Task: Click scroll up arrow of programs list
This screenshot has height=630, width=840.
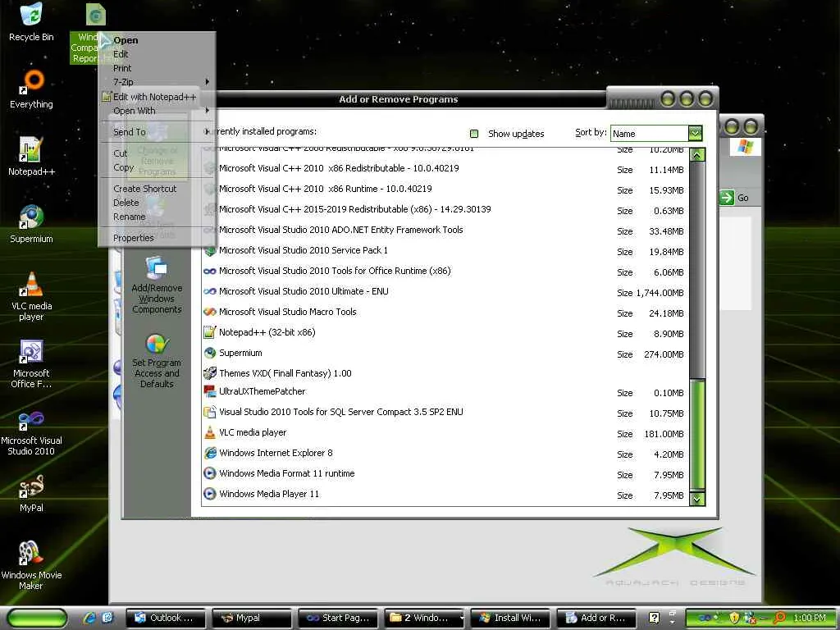Action: [697, 155]
